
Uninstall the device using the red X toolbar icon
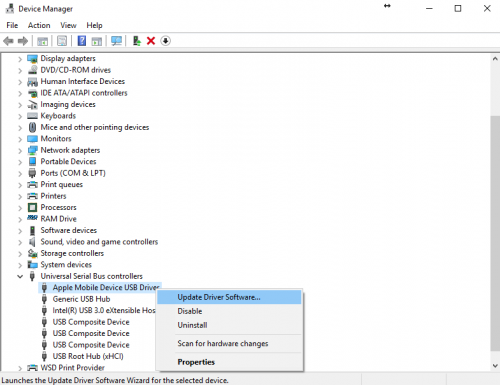point(151,41)
